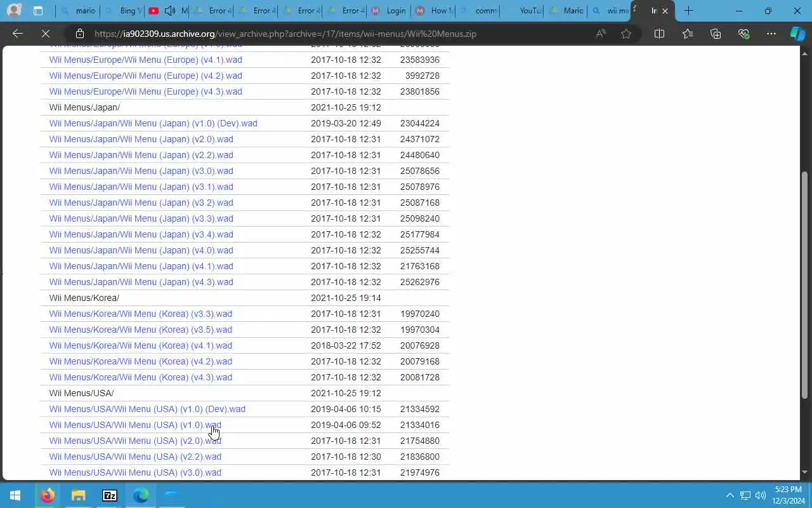Screen dimensions: 812x508
Task: Open Settings and more ellipsis menu
Action: [771, 34]
